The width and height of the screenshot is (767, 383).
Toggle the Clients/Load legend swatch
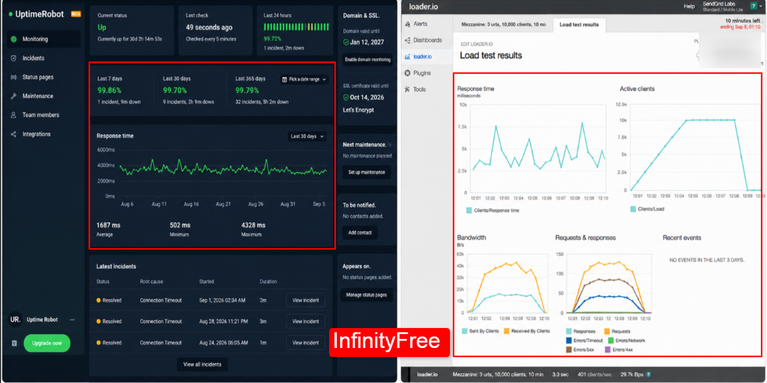tap(633, 209)
